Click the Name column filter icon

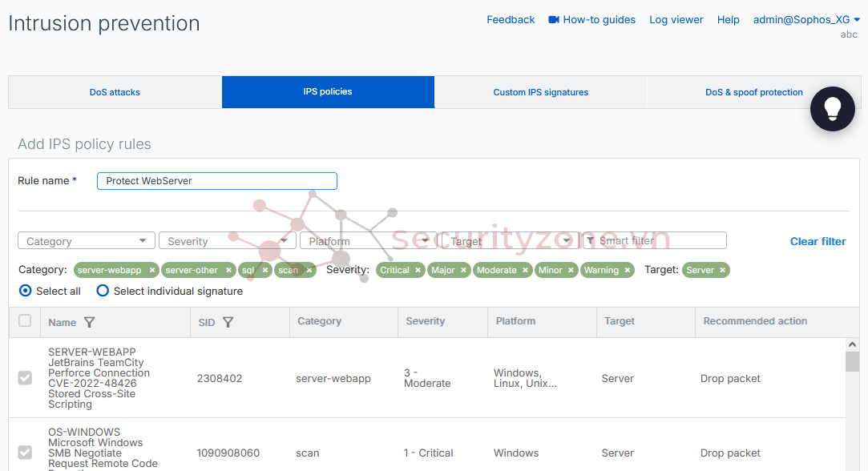coord(89,322)
